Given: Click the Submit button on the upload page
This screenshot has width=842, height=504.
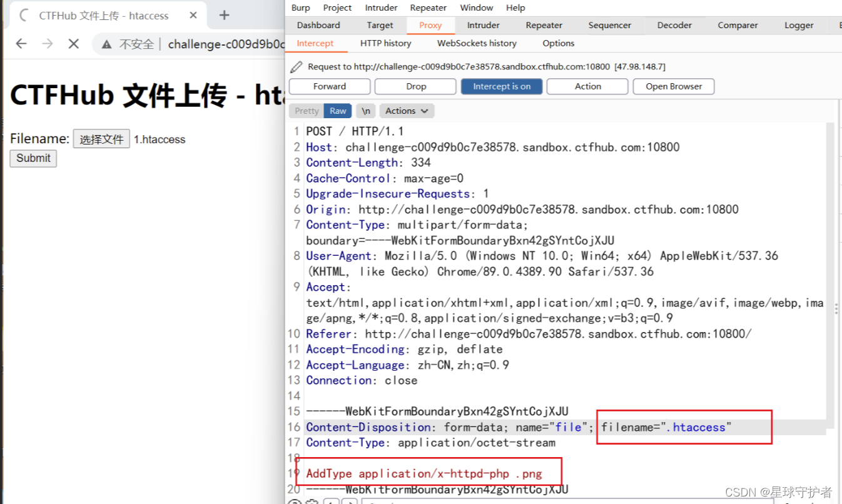Looking at the screenshot, I should [33, 158].
